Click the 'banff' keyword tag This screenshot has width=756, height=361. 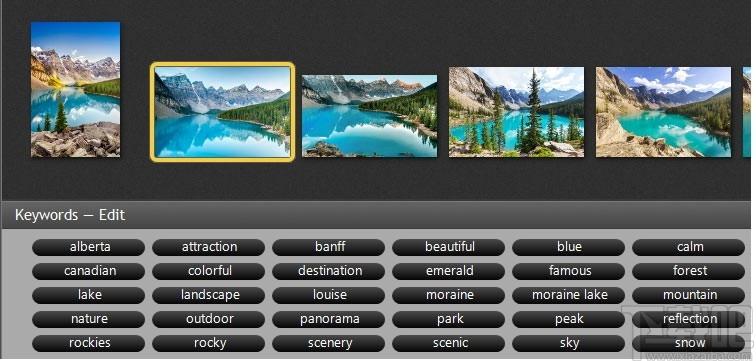coord(328,247)
